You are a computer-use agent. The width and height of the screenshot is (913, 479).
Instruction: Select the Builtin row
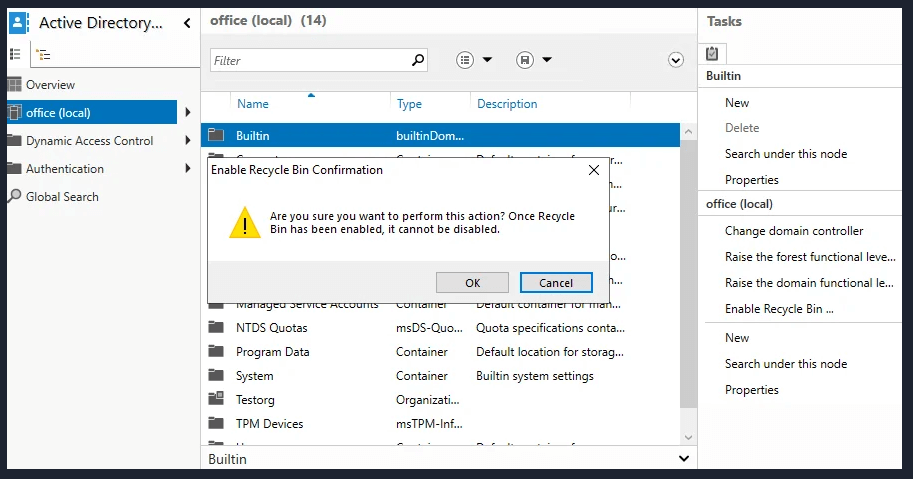tap(440, 135)
